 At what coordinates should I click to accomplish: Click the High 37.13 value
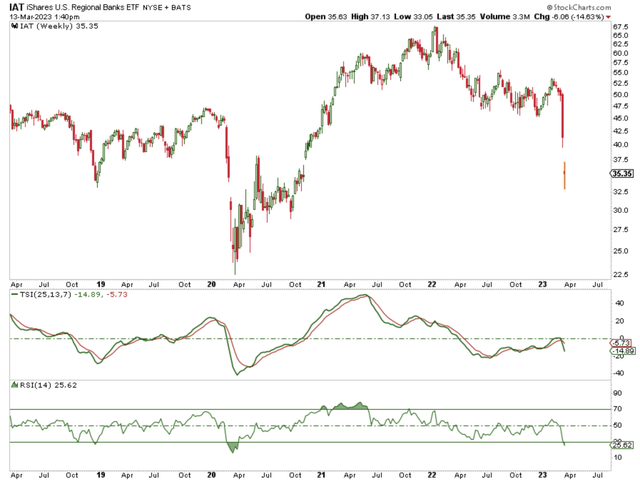(370, 17)
